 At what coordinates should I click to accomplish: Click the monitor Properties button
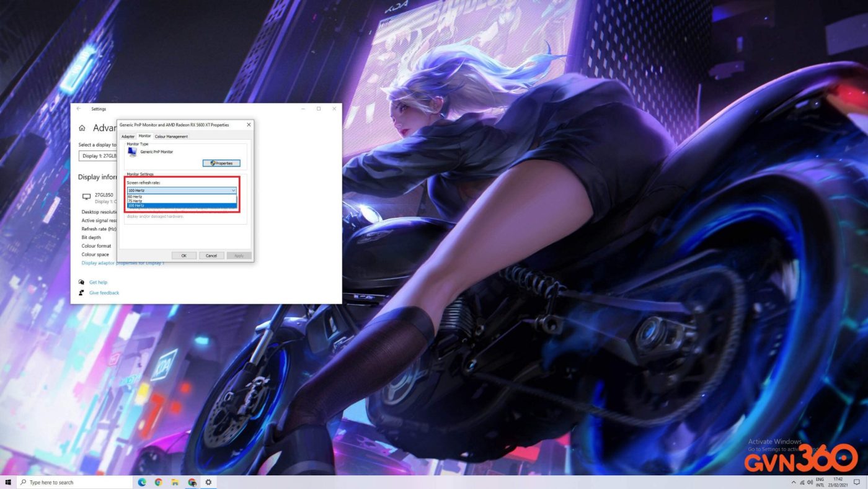(x=221, y=163)
